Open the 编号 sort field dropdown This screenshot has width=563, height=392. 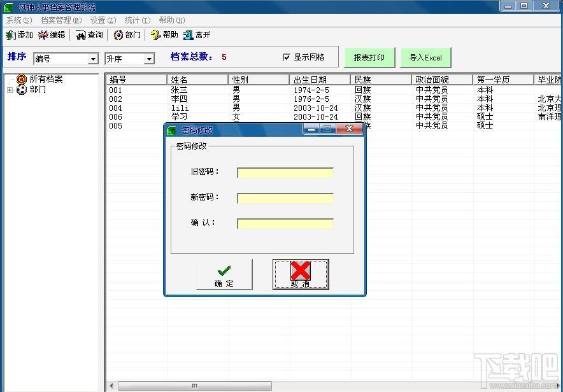(x=93, y=59)
